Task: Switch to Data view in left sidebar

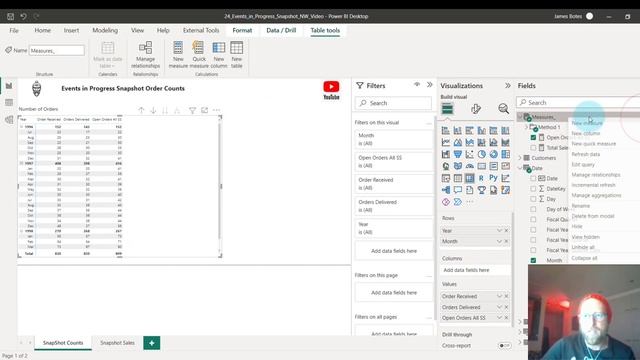Action: tap(9, 102)
